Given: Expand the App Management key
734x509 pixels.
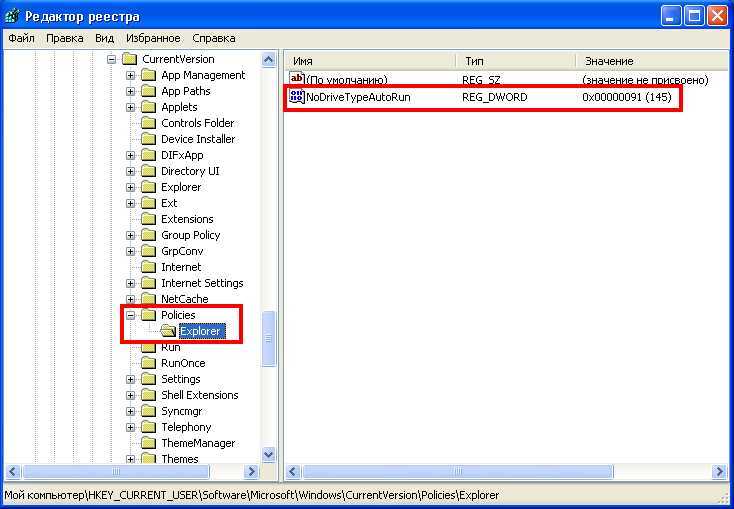Looking at the screenshot, I should tap(131, 75).
